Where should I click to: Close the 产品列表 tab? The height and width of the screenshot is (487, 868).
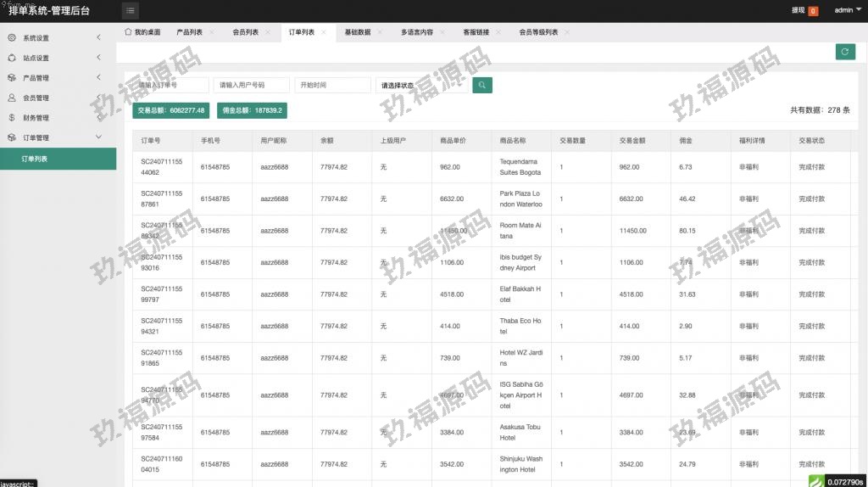(x=211, y=32)
